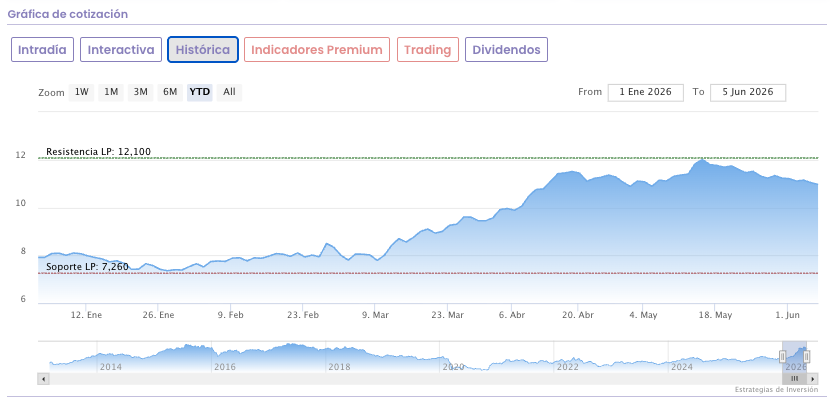Click the 2024 navigator year label
This screenshot has height=399, width=830.
(681, 367)
